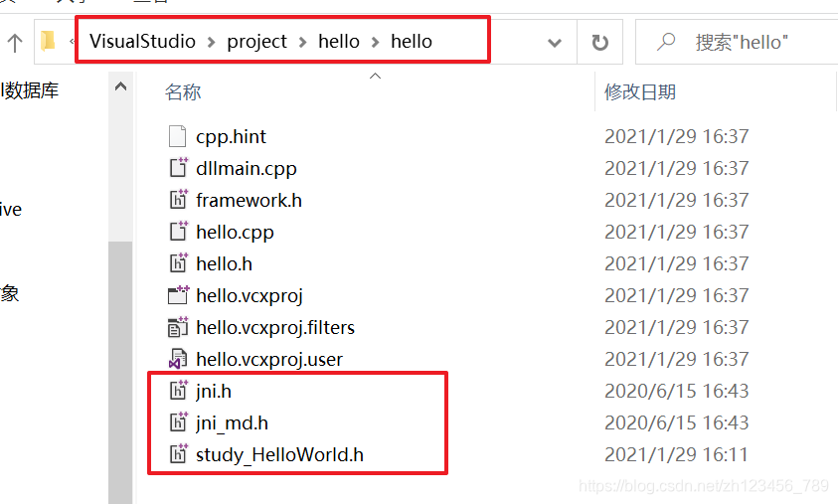Click the hello.vcxproj project icon
The width and height of the screenshot is (838, 504).
pyautogui.click(x=179, y=295)
